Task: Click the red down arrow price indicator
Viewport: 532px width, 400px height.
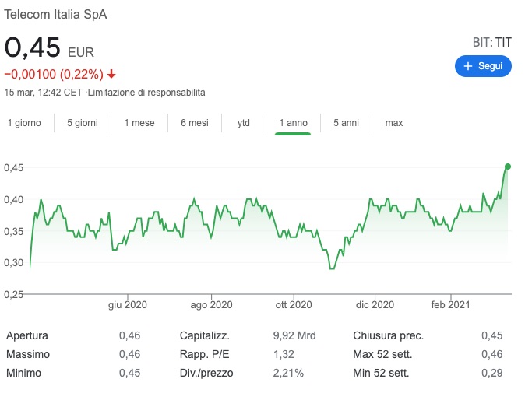Action: click(111, 74)
